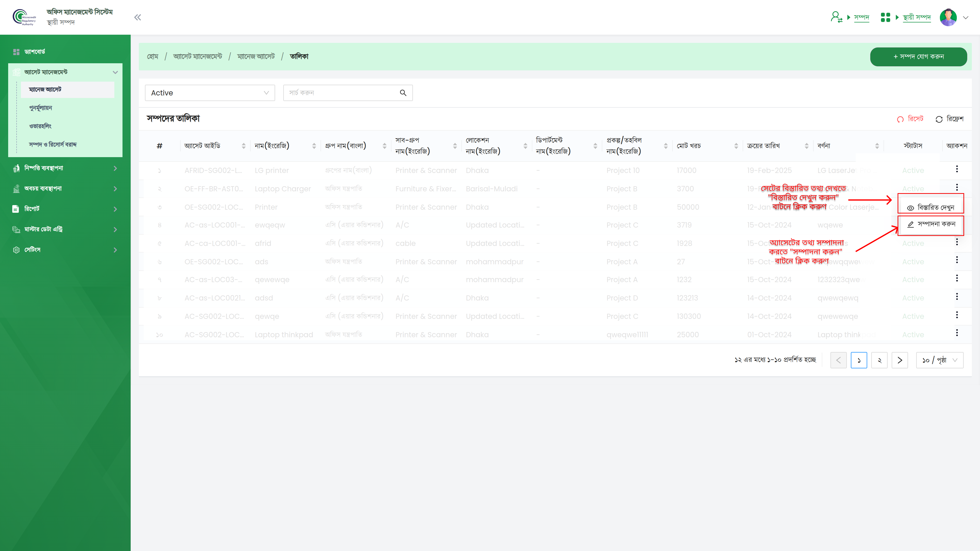Click the রিফ্রেশ button
This screenshot has height=551, width=980.
point(949,119)
